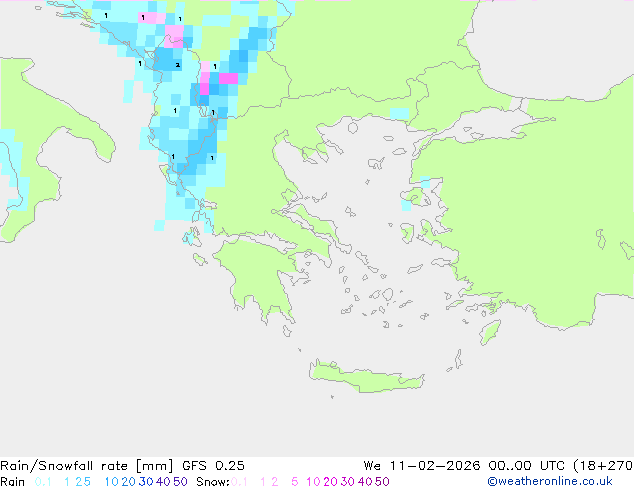The width and height of the screenshot is (634, 490).
Task: Click the "Rain/Snowfall rate [mm]" title text
Action: pyautogui.click(x=87, y=466)
